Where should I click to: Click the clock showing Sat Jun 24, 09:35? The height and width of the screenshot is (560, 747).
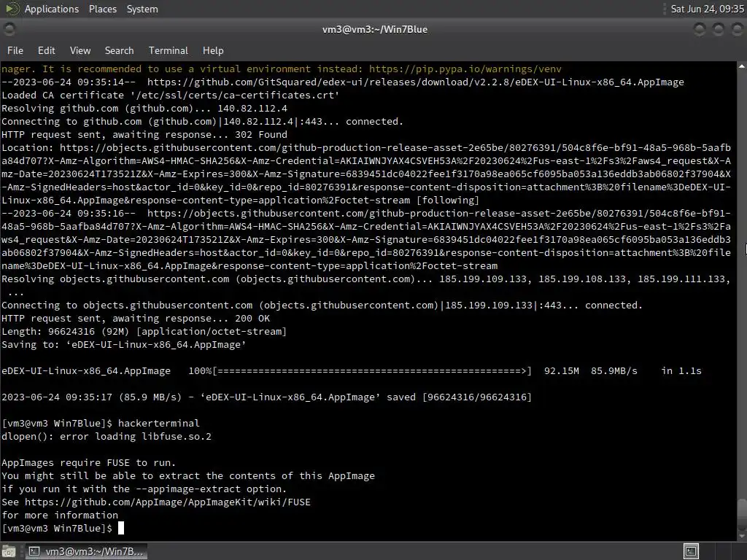tap(707, 9)
